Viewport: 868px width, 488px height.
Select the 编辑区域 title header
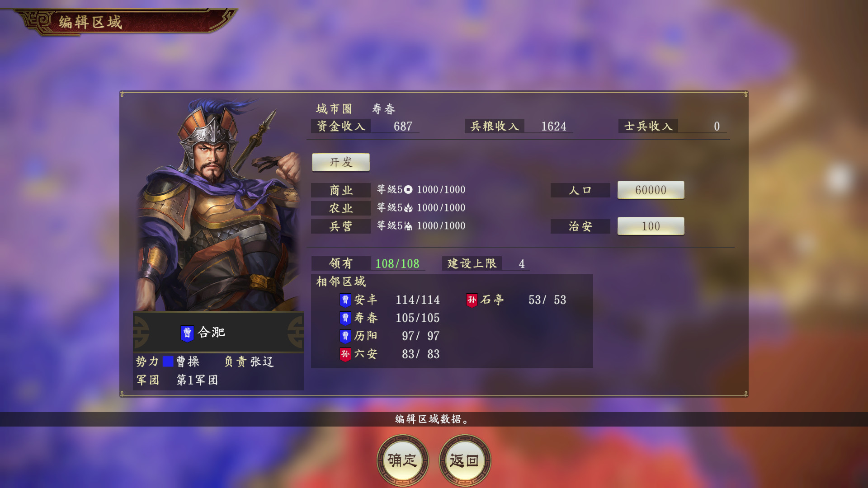[x=90, y=22]
